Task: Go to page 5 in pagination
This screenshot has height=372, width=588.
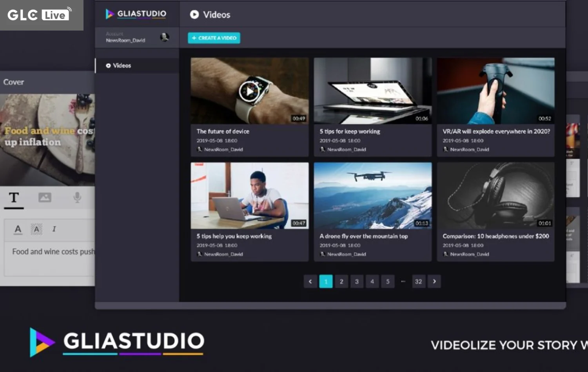Action: coord(388,282)
